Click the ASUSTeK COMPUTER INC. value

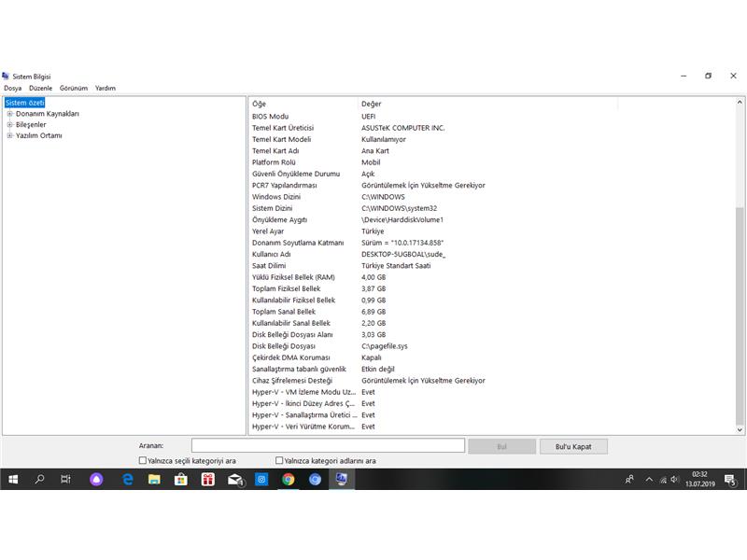click(x=403, y=128)
